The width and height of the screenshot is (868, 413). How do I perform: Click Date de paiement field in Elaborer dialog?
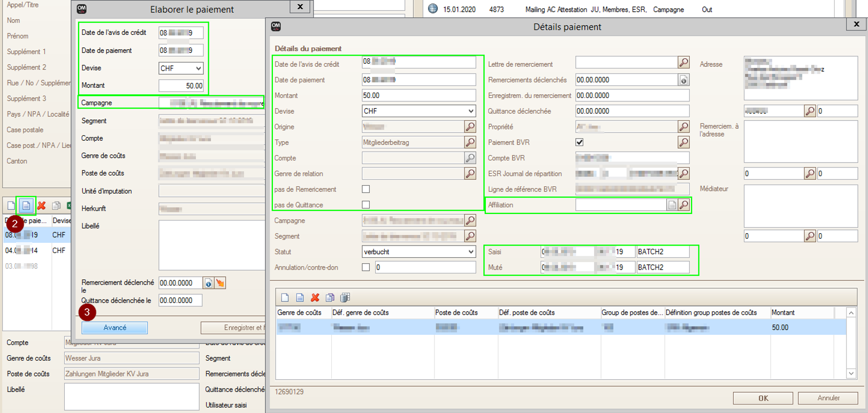coord(181,50)
